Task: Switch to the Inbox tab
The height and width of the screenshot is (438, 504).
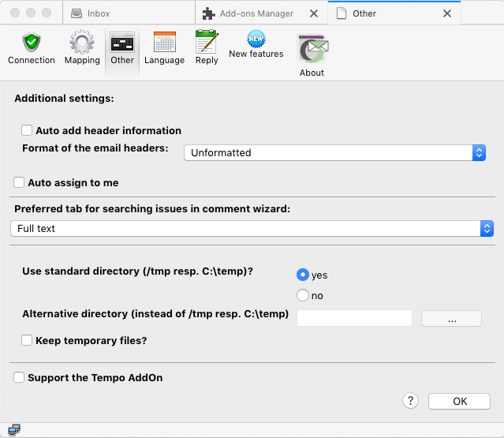Action: tap(126, 13)
